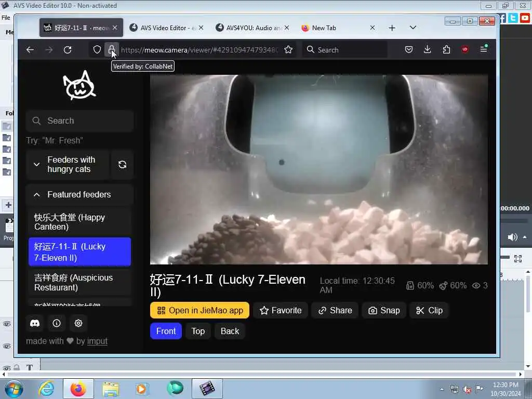Viewport: 532px width, 399px height.
Task: Show hidden system tray icons
Action: [442, 389]
